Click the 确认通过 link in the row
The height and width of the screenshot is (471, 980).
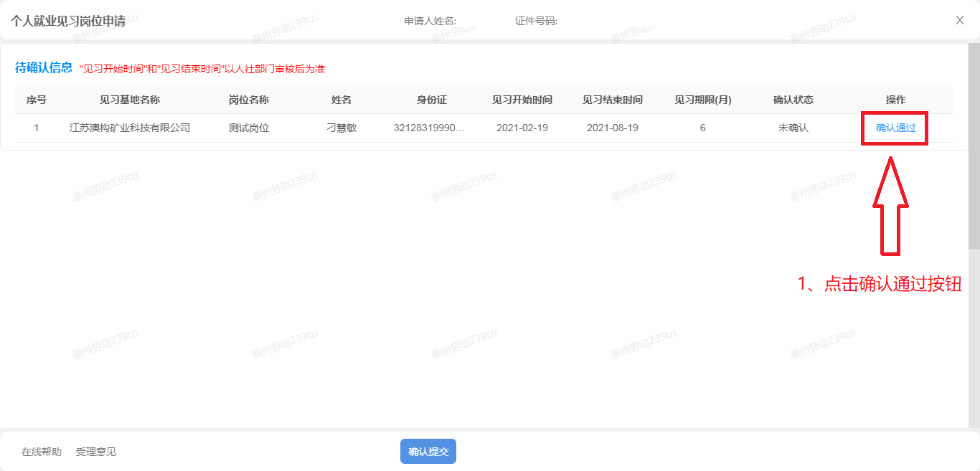pos(895,128)
